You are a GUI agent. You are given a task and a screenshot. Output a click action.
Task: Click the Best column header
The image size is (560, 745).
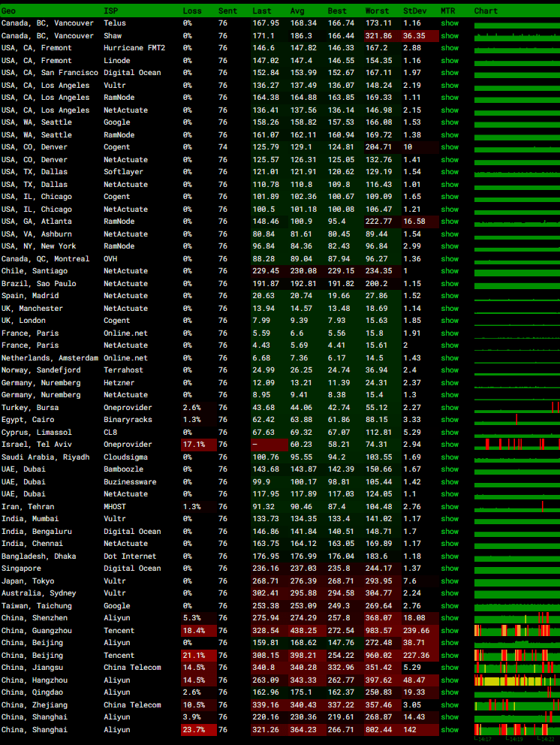(x=337, y=11)
